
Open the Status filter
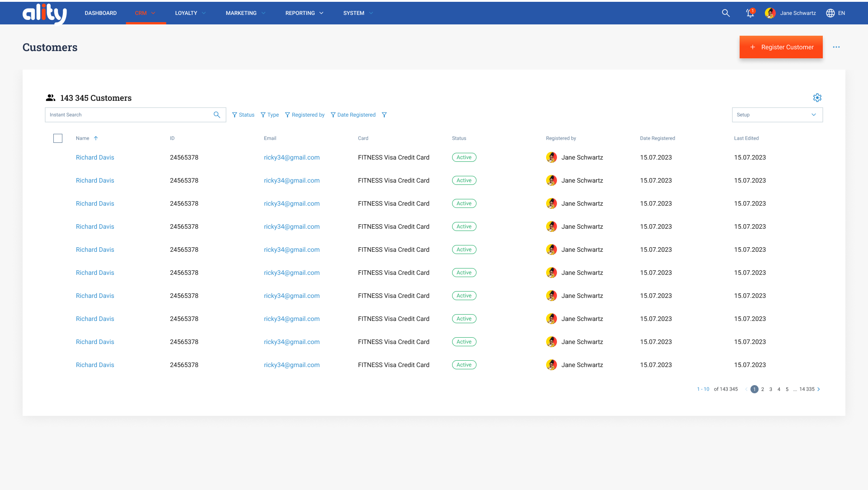[243, 115]
